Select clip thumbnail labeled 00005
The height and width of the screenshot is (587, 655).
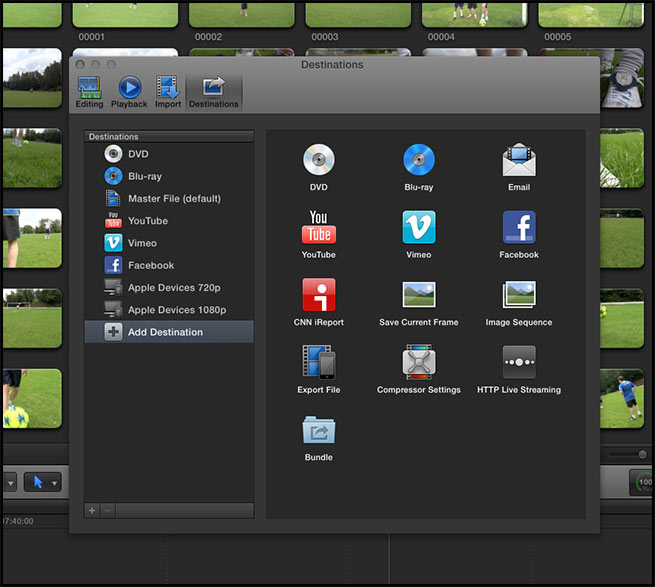point(591,15)
